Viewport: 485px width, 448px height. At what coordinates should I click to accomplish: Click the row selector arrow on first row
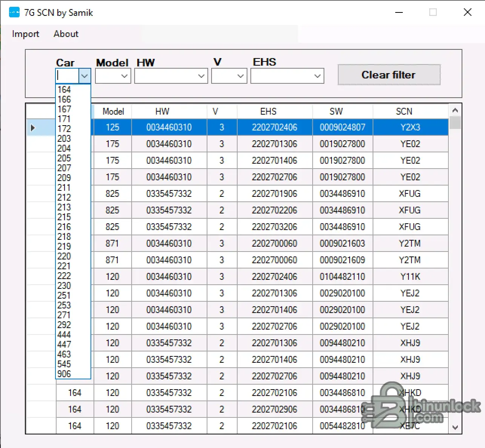tap(33, 127)
